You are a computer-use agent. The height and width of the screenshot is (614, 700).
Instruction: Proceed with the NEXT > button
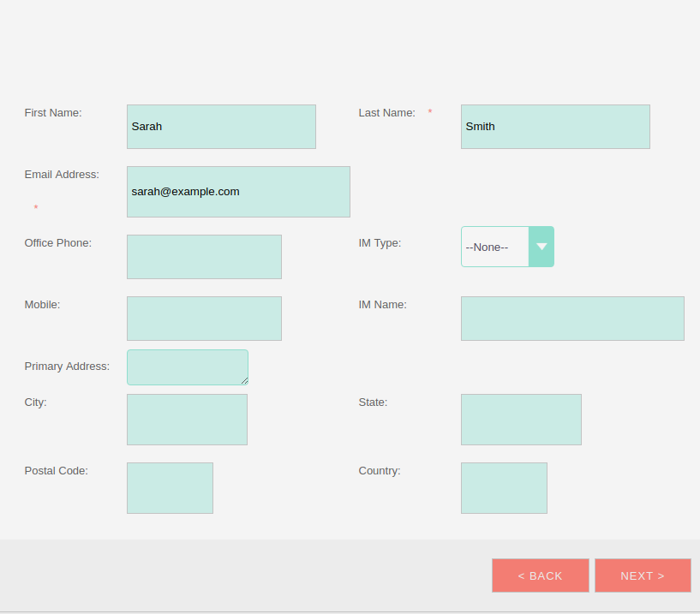(643, 575)
